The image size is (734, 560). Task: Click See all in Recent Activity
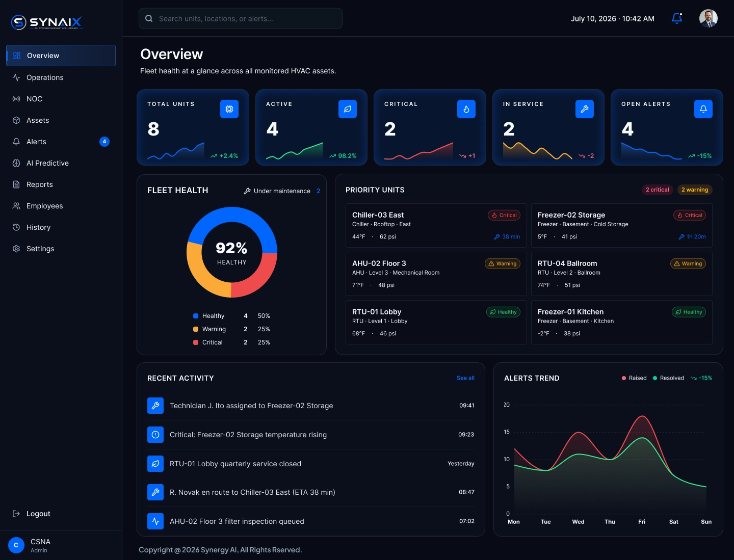[x=465, y=378]
